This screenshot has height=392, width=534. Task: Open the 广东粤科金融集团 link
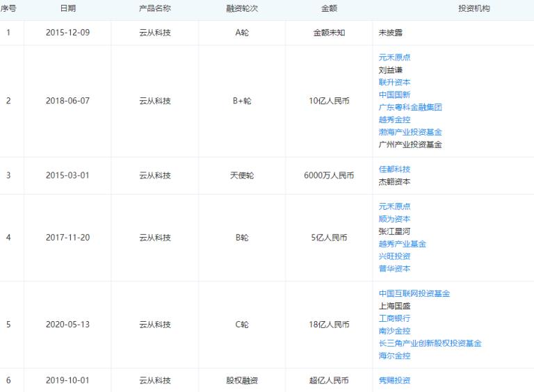410,107
